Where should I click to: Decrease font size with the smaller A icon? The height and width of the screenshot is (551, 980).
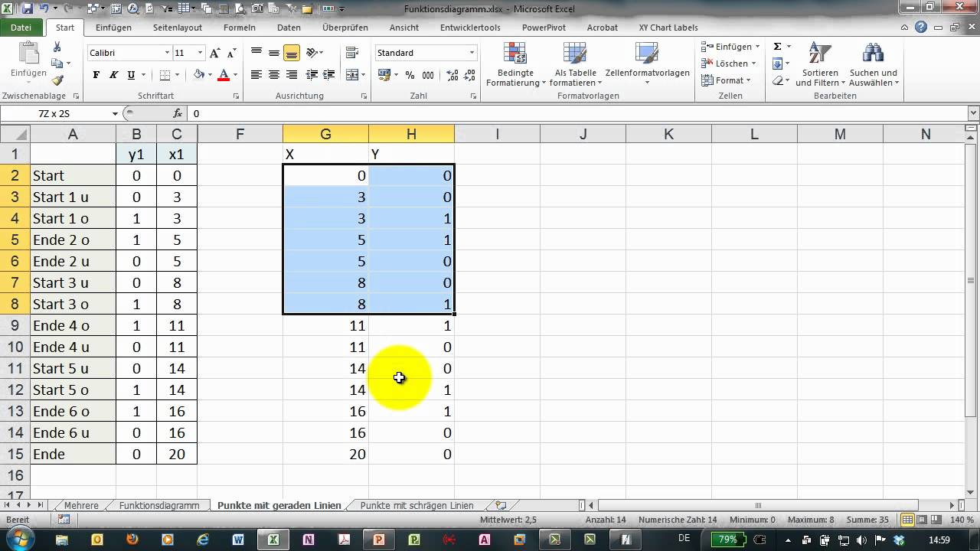click(233, 54)
